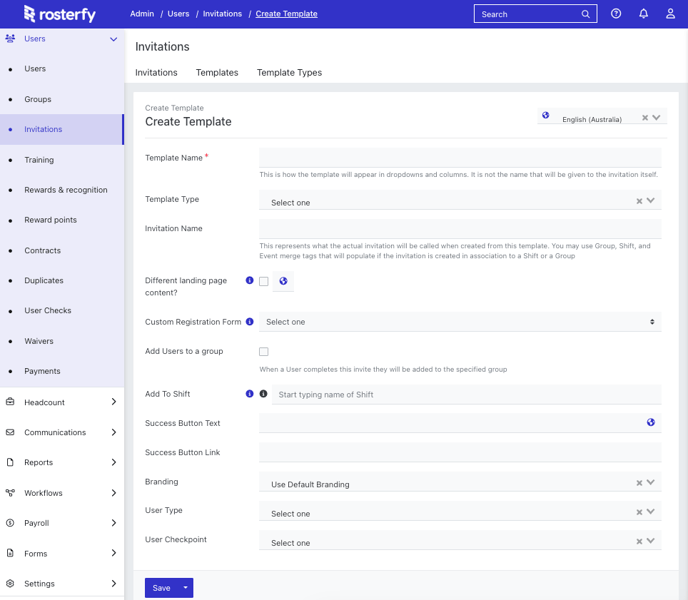688x600 pixels.
Task: Click black info icon beside Shift field
Action: [x=263, y=394]
